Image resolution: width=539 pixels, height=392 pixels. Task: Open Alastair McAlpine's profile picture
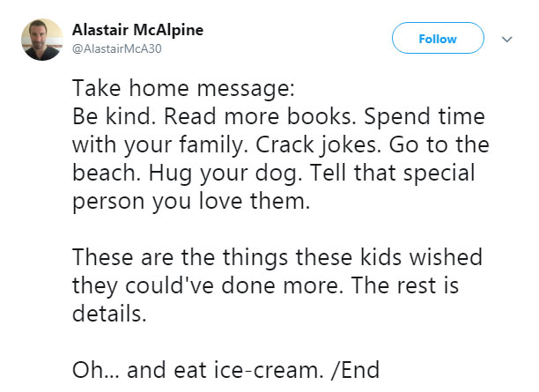(x=42, y=40)
